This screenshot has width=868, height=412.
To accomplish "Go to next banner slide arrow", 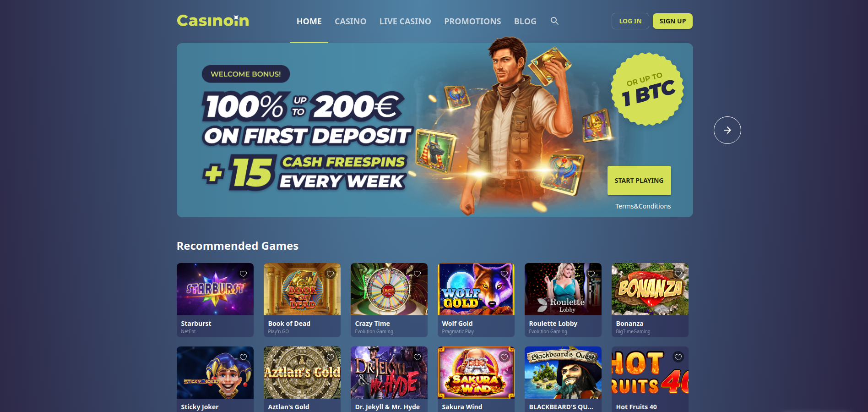I will [727, 130].
